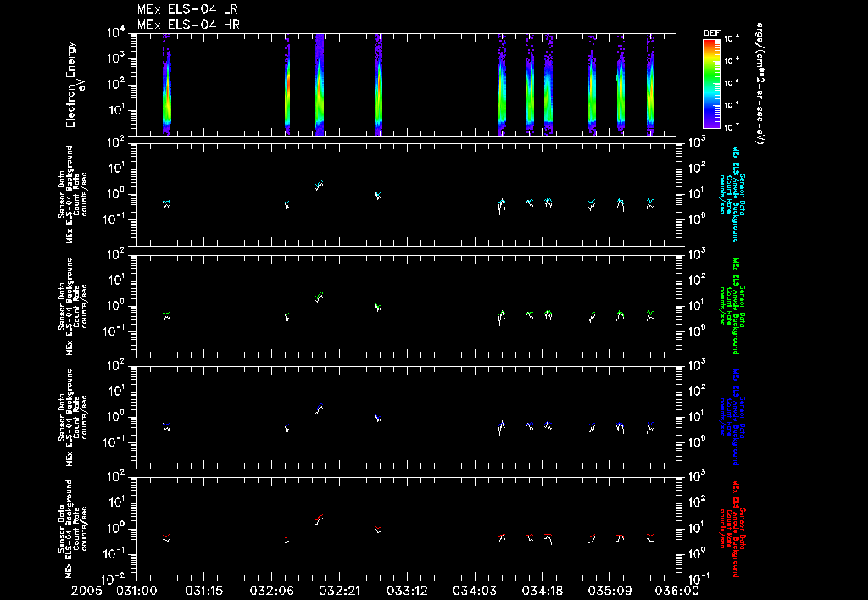The width and height of the screenshot is (868, 600).
Task: Select the "Electron Energy eV" axis label
Action: [75, 85]
